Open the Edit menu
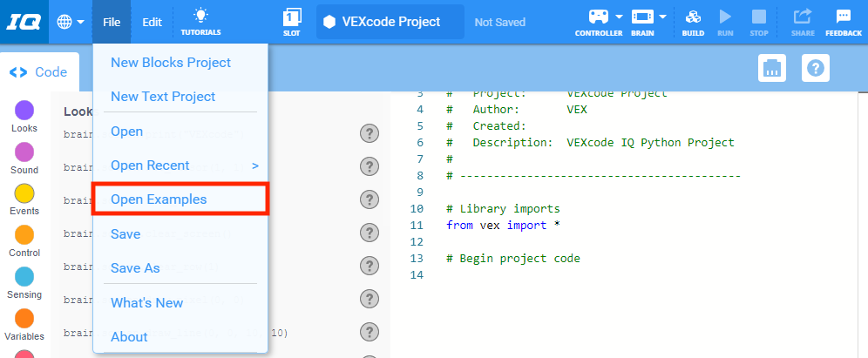 tap(153, 22)
